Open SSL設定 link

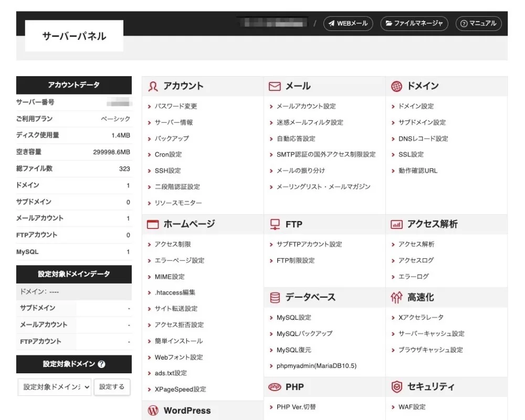click(411, 154)
